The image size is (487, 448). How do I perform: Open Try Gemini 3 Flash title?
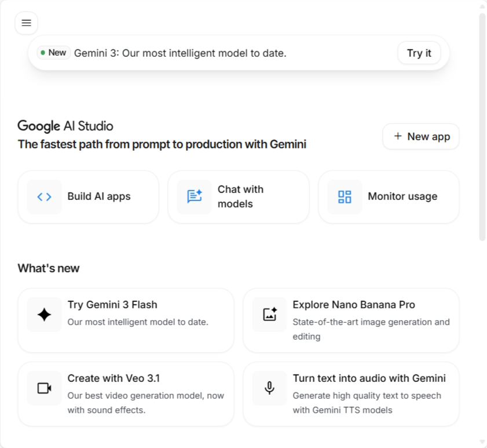click(x=112, y=305)
